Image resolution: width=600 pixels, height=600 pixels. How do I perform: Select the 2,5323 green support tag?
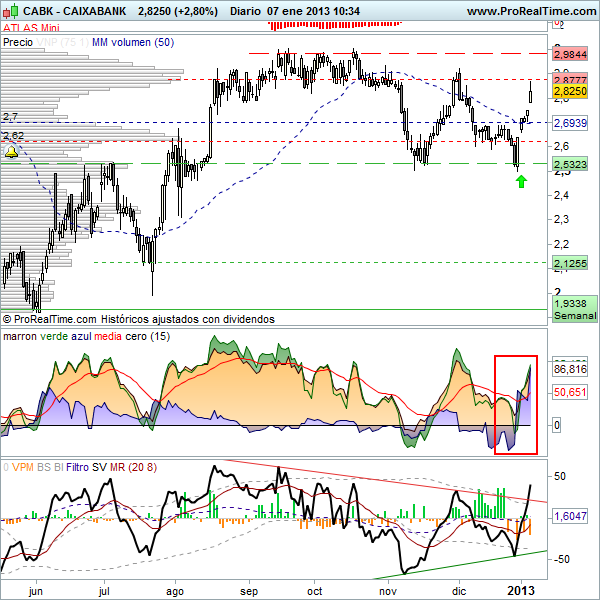(x=570, y=164)
